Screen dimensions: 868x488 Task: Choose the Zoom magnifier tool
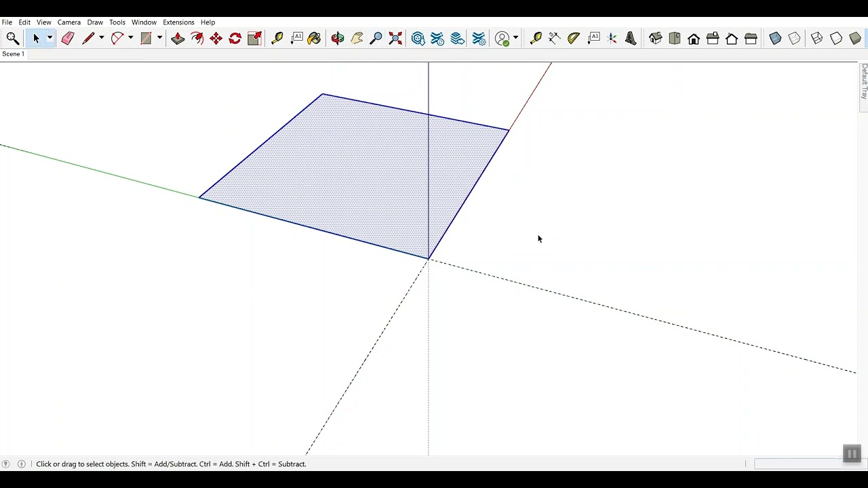point(376,39)
